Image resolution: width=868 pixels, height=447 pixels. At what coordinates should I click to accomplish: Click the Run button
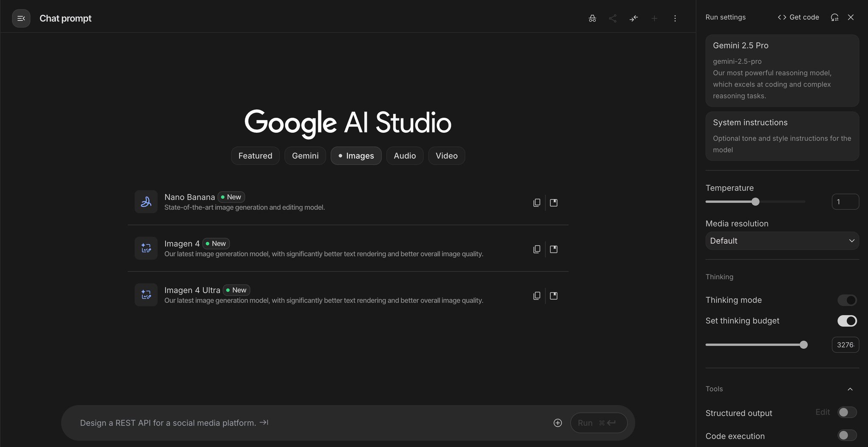598,423
